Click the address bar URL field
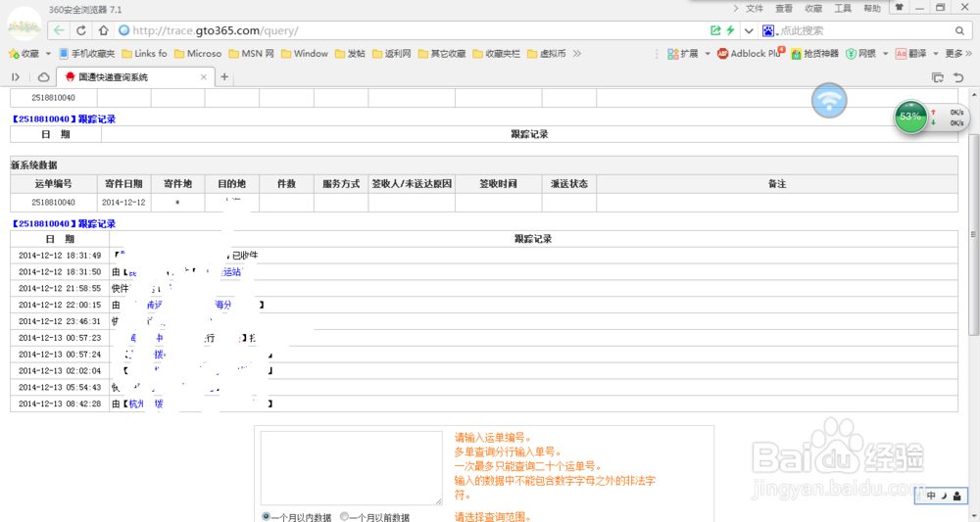This screenshot has width=980, height=522. point(413,30)
